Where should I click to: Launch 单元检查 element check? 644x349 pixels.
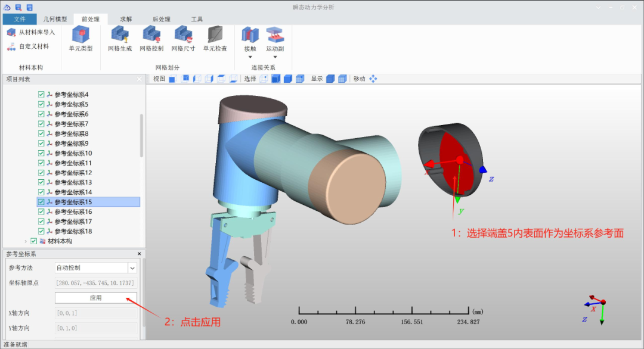coord(215,39)
